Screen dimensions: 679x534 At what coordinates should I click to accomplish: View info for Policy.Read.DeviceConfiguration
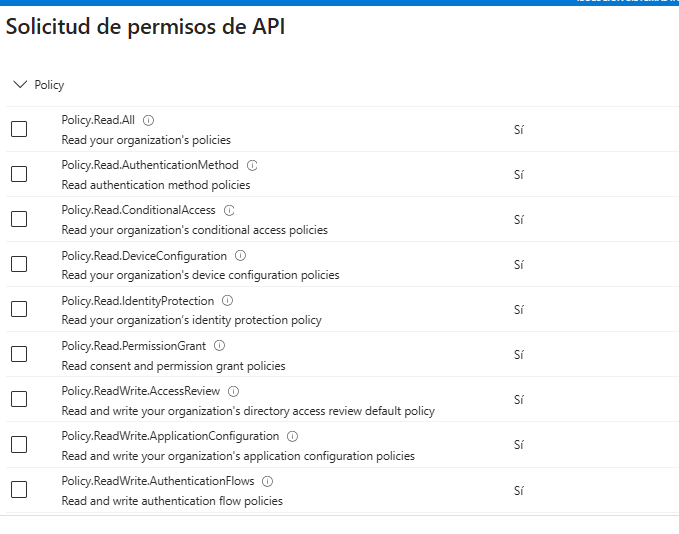(x=240, y=256)
